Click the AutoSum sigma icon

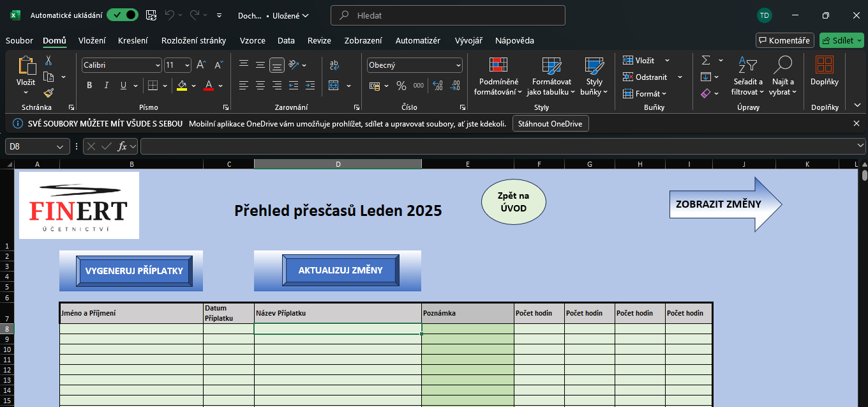coord(706,60)
